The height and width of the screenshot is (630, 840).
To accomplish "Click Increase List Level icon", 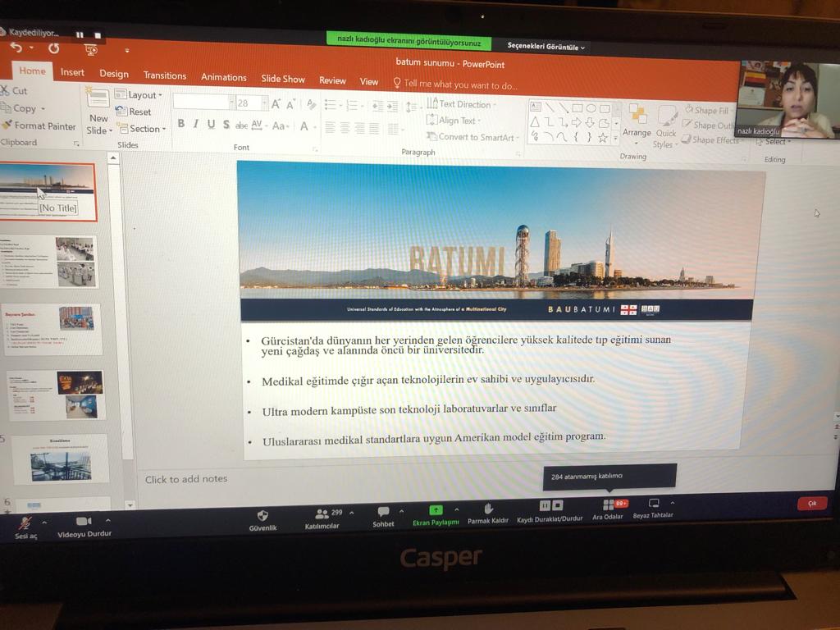I will pos(392,107).
